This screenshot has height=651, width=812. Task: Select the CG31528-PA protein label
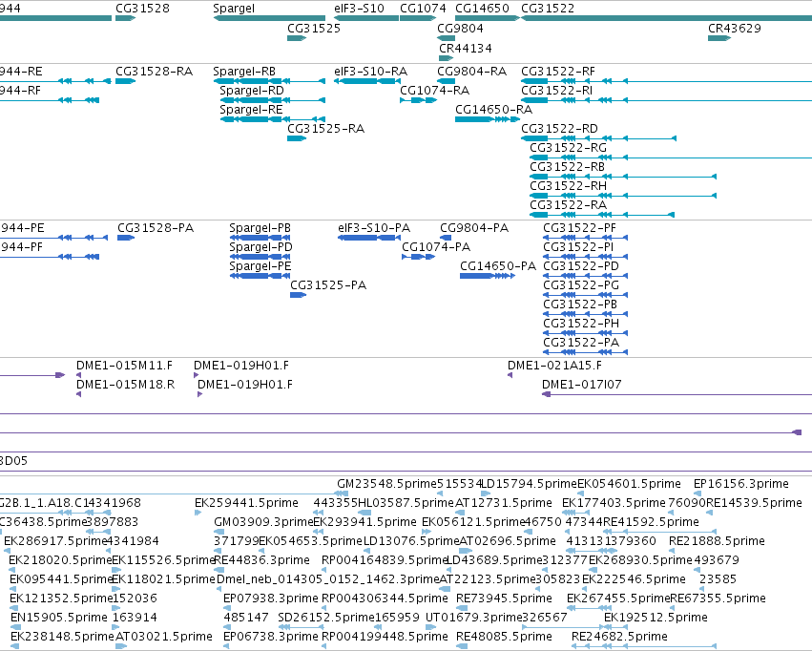[156, 228]
